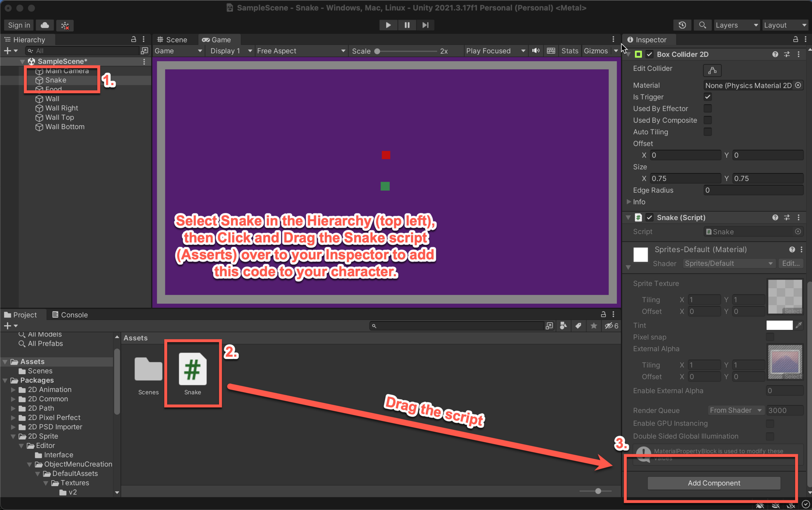Switch to the Scene tab
Screen dimensions: 812x510
[173, 40]
